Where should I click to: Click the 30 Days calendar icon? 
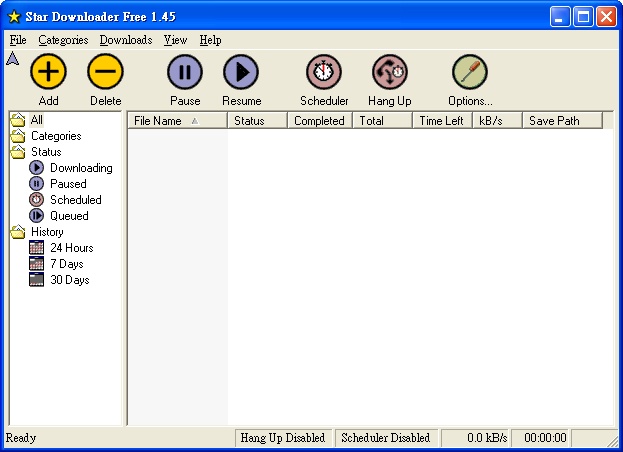[37, 279]
